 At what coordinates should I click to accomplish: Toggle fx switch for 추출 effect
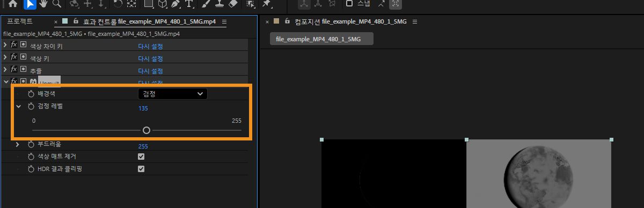(14, 70)
